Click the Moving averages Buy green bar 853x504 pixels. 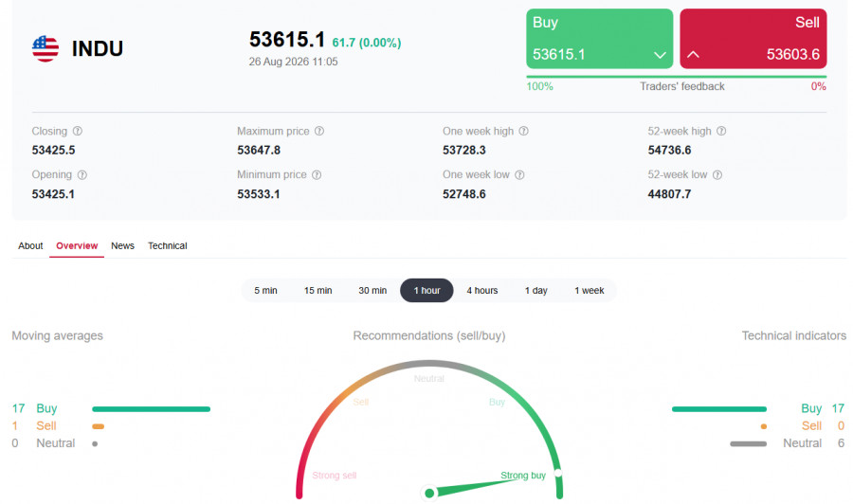click(152, 409)
